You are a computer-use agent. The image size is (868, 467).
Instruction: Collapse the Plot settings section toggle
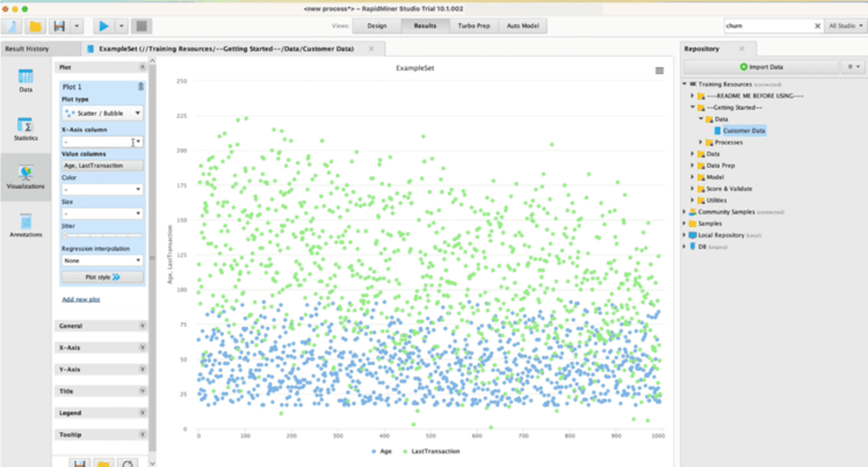142,67
